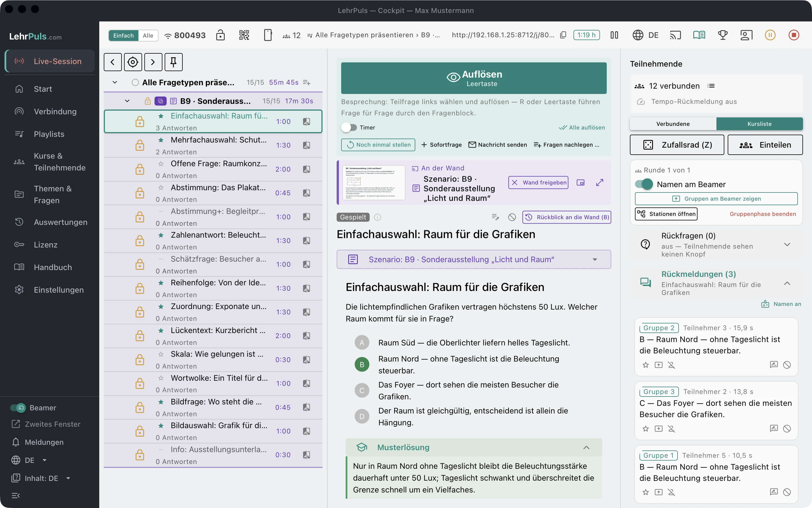Click the target locate current question icon
The height and width of the screenshot is (508, 812).
tap(133, 62)
